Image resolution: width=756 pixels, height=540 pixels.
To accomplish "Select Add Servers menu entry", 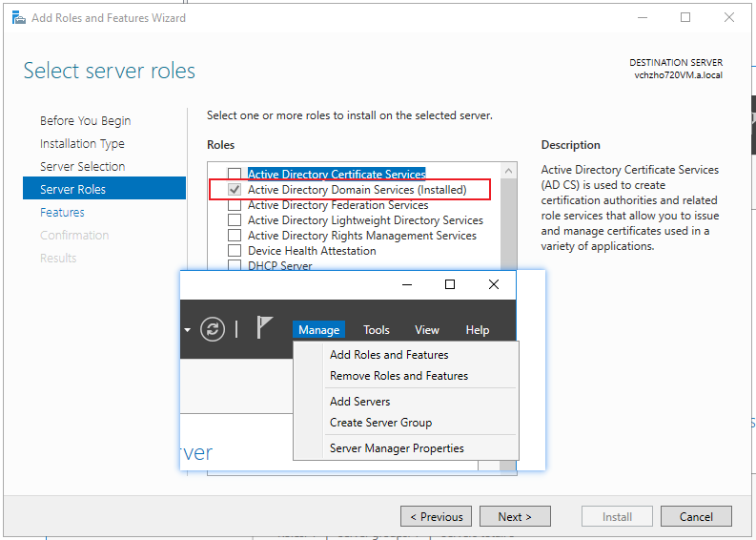I will 359,402.
